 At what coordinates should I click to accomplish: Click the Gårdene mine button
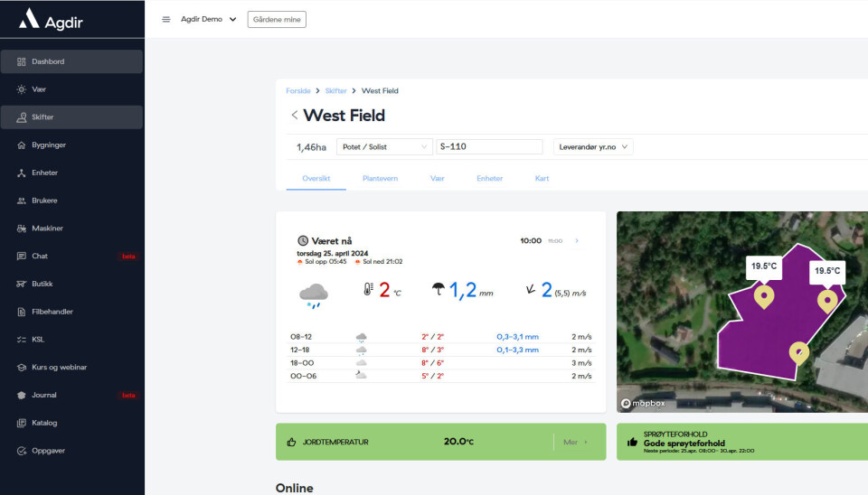[277, 19]
